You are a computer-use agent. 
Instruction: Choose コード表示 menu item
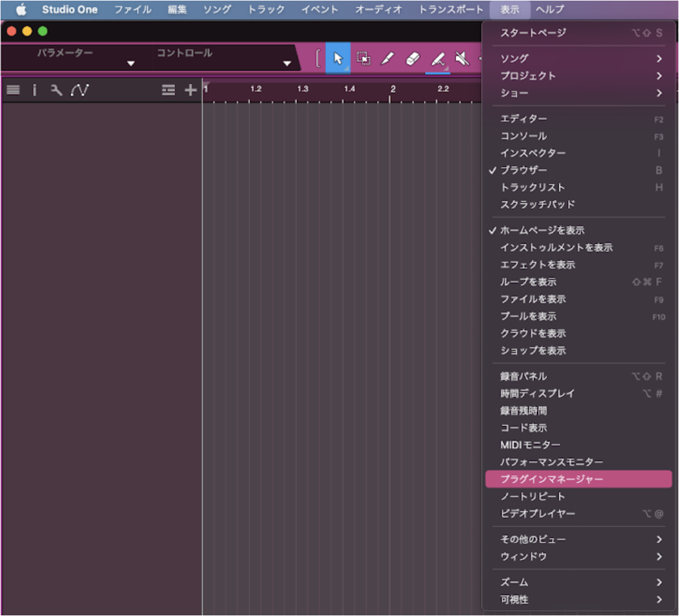(578, 428)
